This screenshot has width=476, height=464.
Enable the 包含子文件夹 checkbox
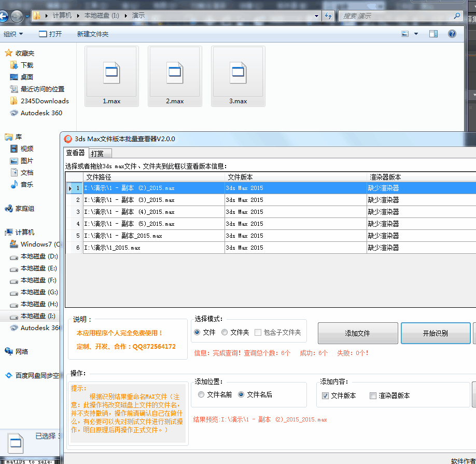(258, 332)
